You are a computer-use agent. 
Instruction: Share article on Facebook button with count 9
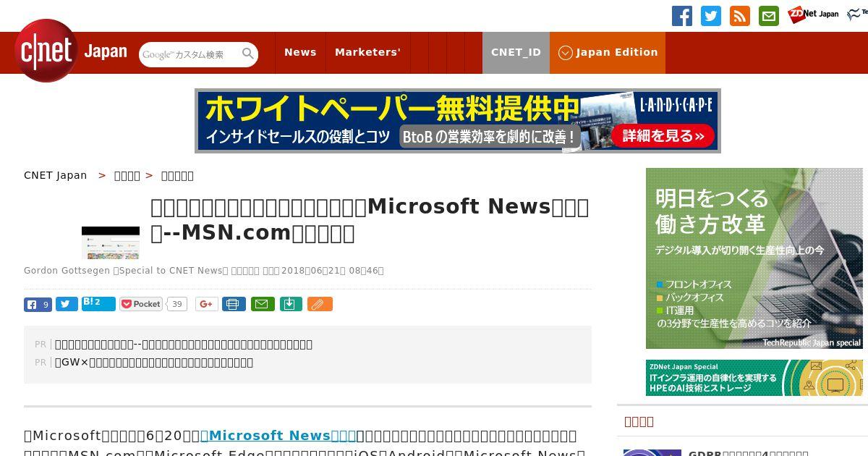38,305
